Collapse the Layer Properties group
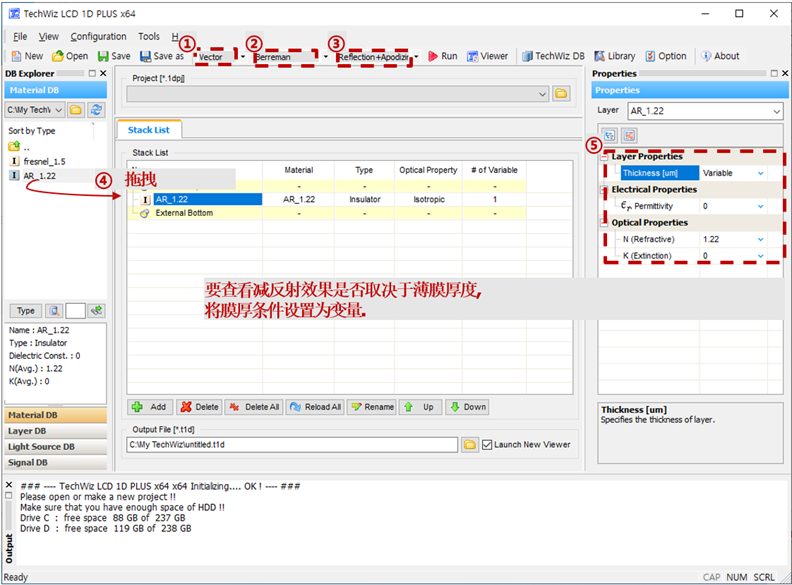The height and width of the screenshot is (585, 792). [x=604, y=157]
